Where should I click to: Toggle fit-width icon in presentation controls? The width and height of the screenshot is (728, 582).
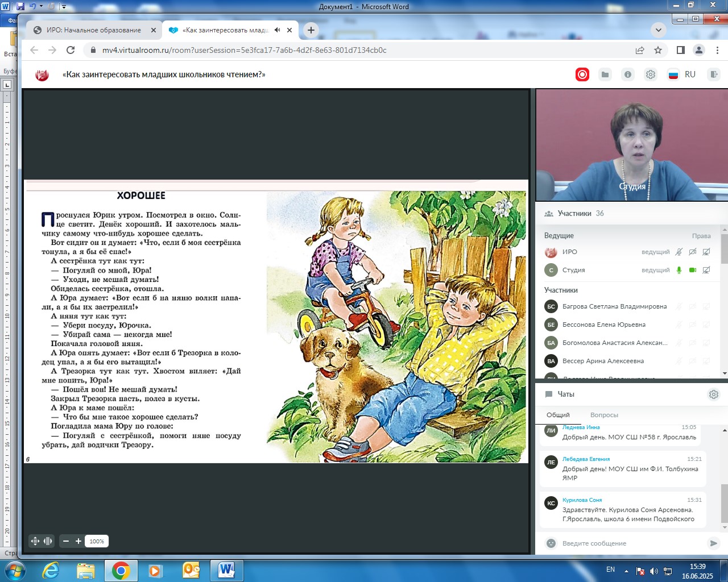[x=48, y=541]
